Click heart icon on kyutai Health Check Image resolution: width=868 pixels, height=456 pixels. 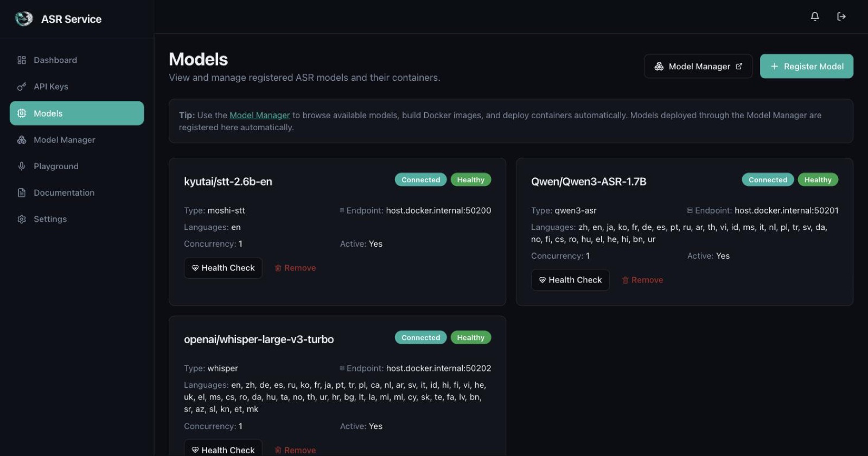[x=195, y=268]
